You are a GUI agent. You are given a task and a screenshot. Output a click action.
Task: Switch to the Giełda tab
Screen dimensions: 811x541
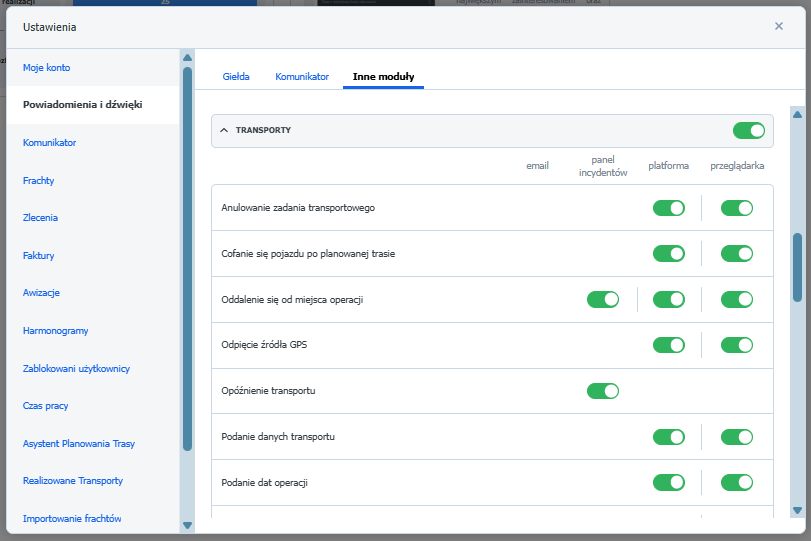pyautogui.click(x=236, y=77)
